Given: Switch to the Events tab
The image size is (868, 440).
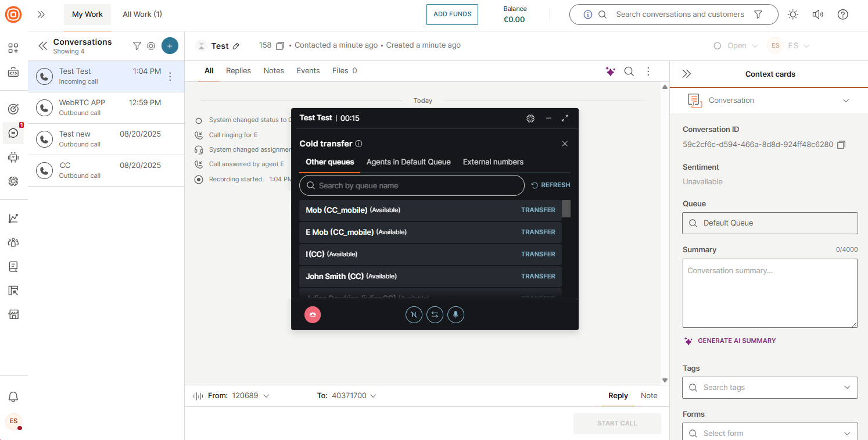Looking at the screenshot, I should pyautogui.click(x=308, y=71).
